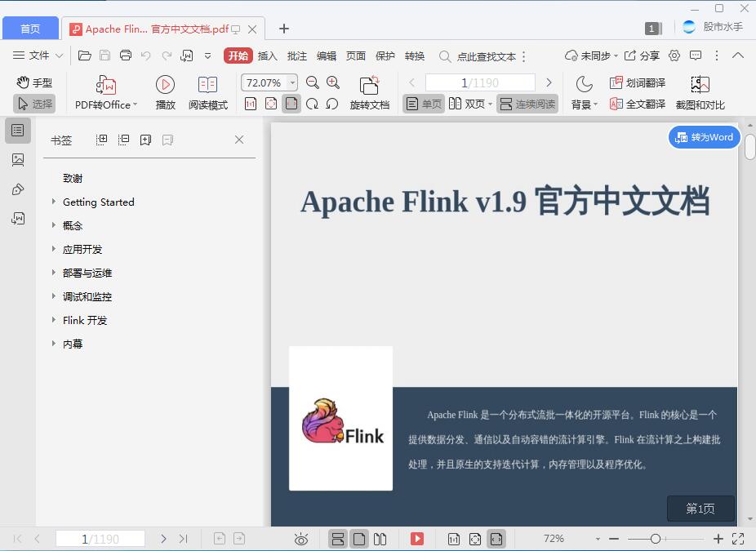
Task: Click the rotate counterclockwise icon
Action: [332, 104]
